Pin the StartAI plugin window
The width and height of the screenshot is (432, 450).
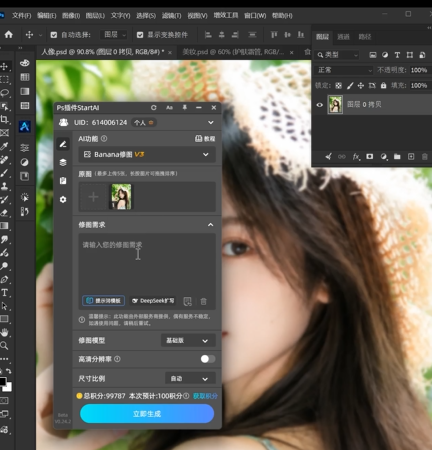click(184, 107)
